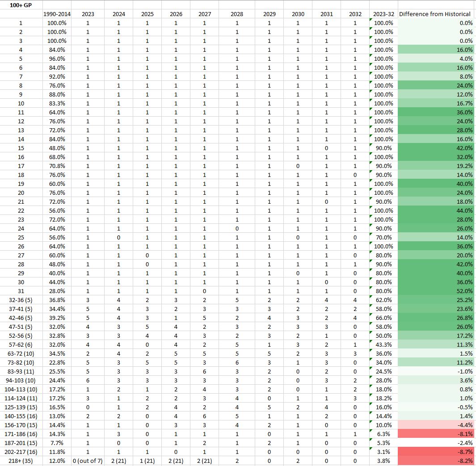
Task: Select the dark green 52.0% difference cell
Action: (x=436, y=291)
